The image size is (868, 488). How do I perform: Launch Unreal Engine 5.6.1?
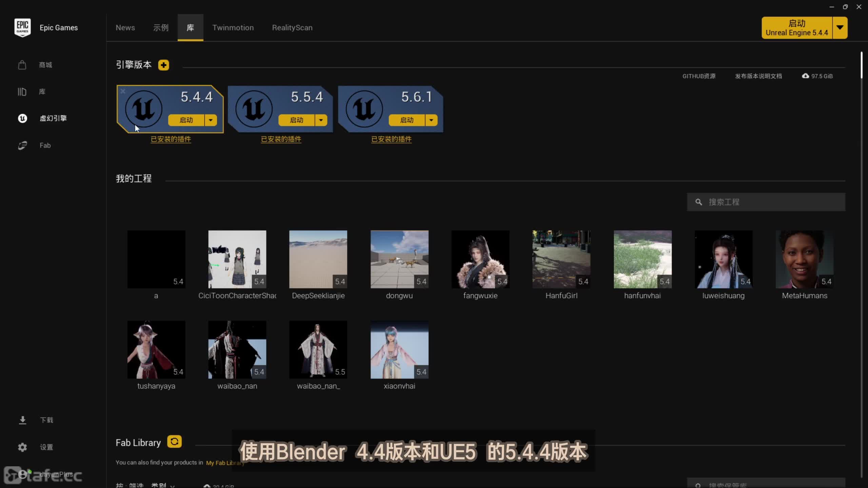point(407,120)
